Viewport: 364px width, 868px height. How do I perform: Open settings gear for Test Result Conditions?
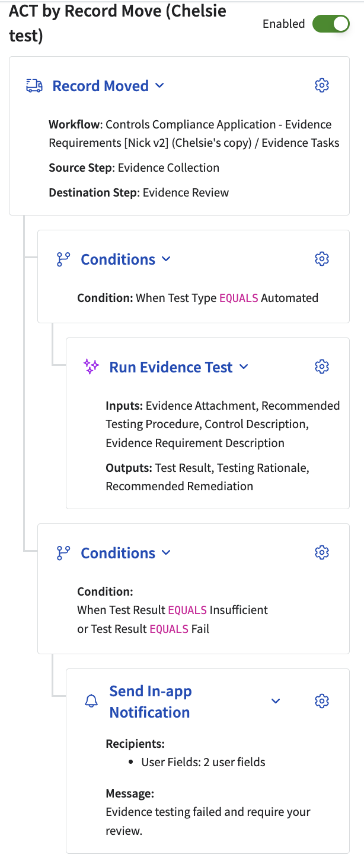[321, 552]
